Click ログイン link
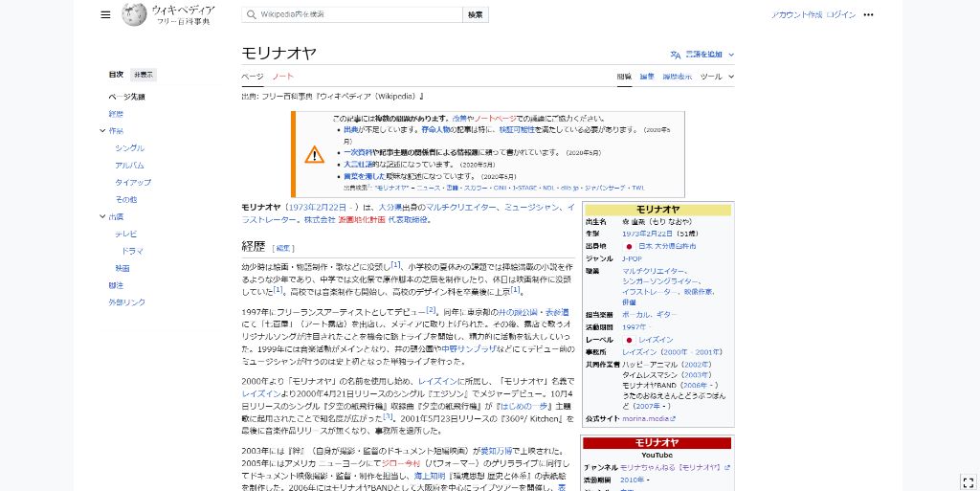This screenshot has height=491, width=980. point(841,15)
